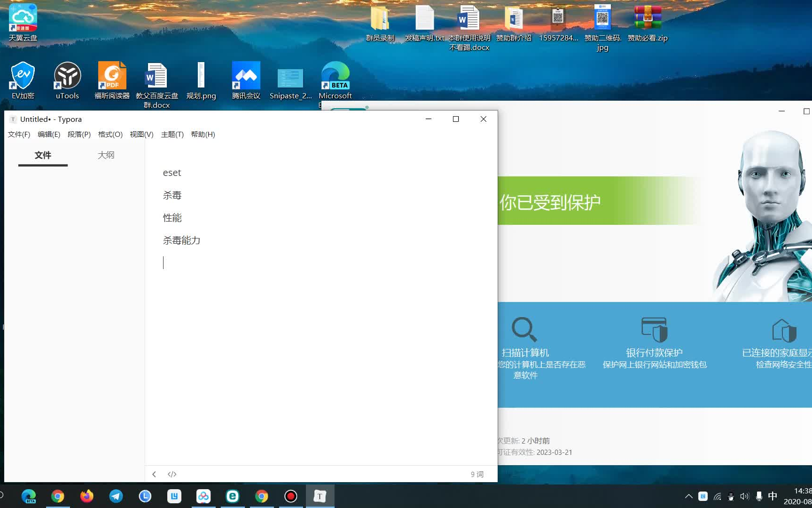Open the 天翼云盘 desktop icon
Image resolution: width=812 pixels, height=508 pixels.
click(23, 23)
